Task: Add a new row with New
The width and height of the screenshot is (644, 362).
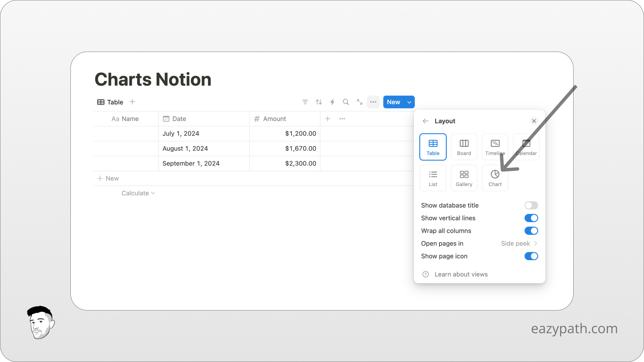Action: click(x=108, y=178)
